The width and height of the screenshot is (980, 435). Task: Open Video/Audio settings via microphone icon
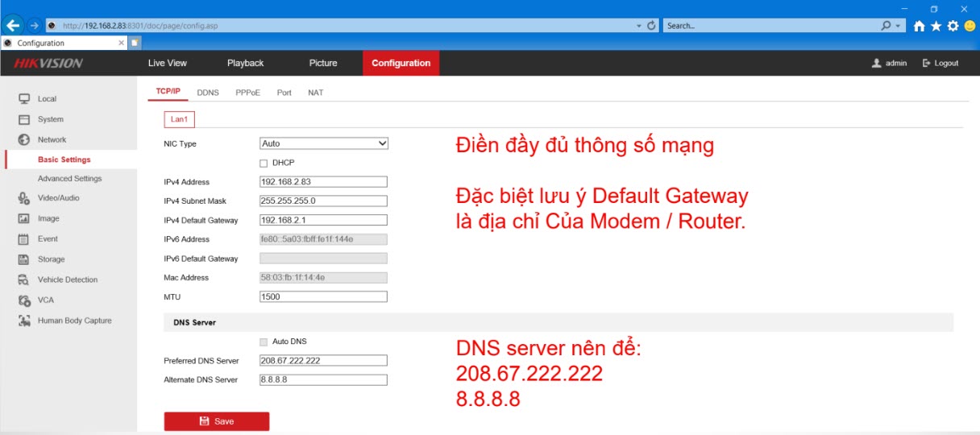(24, 198)
